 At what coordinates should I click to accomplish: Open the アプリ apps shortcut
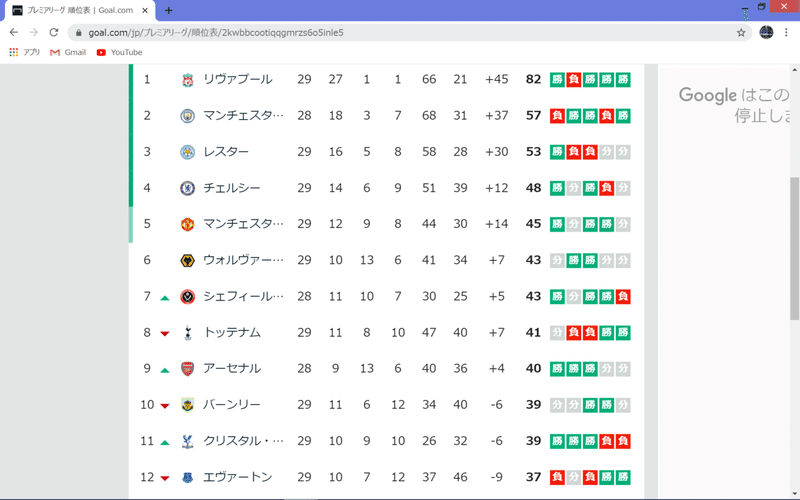[25, 52]
